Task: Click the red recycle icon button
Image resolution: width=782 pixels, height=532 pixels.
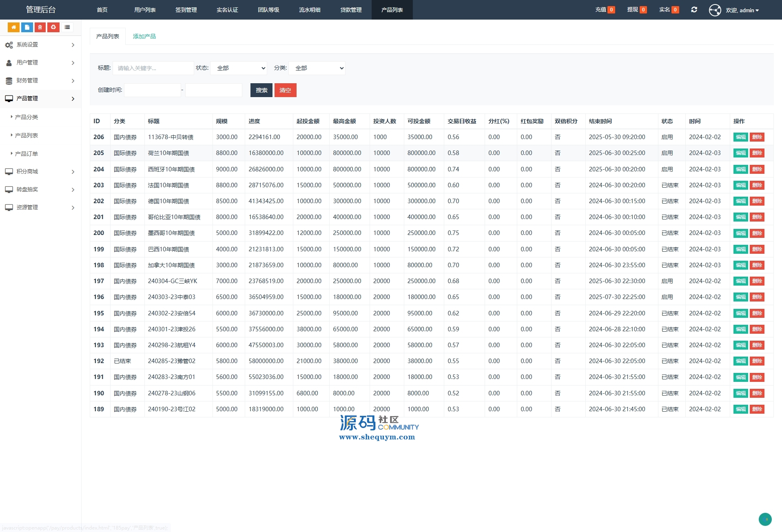Action: click(53, 27)
